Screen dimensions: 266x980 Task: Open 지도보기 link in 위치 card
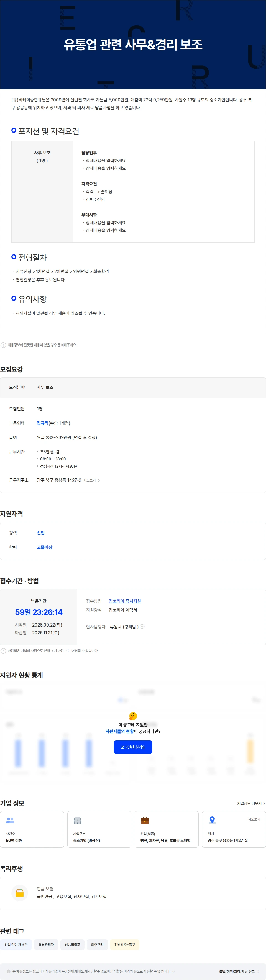(254, 819)
